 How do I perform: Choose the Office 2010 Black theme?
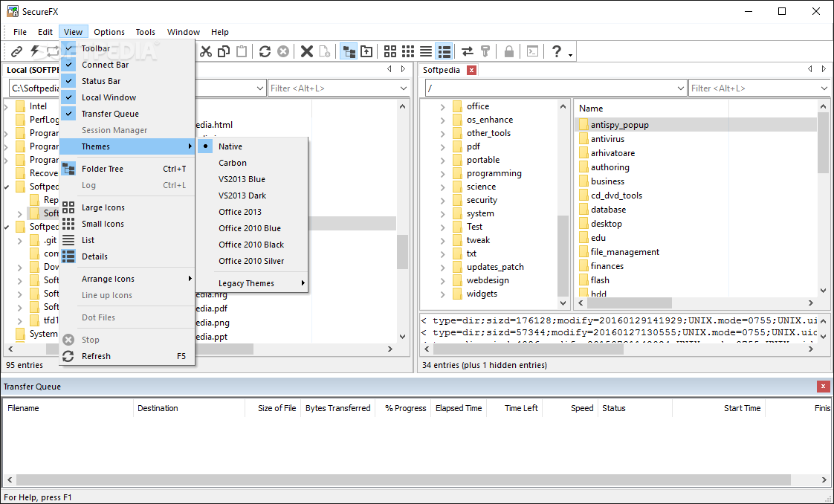point(252,245)
